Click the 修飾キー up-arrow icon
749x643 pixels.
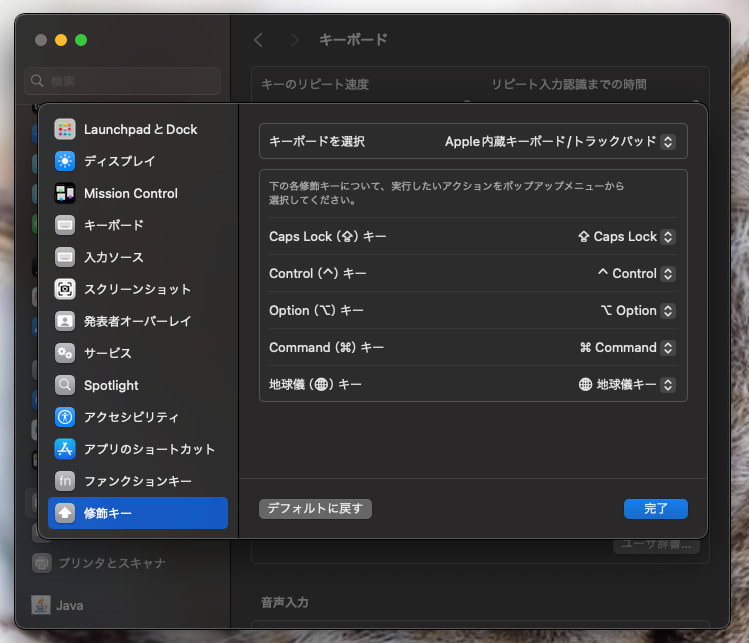pyautogui.click(x=65, y=514)
